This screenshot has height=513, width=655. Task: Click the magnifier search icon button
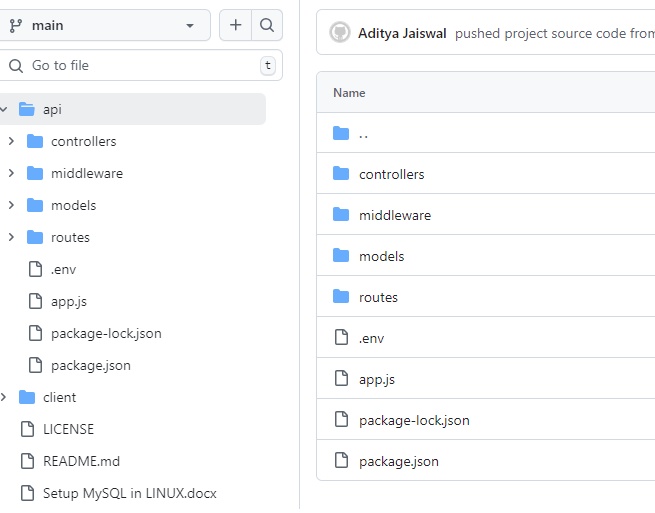267,25
